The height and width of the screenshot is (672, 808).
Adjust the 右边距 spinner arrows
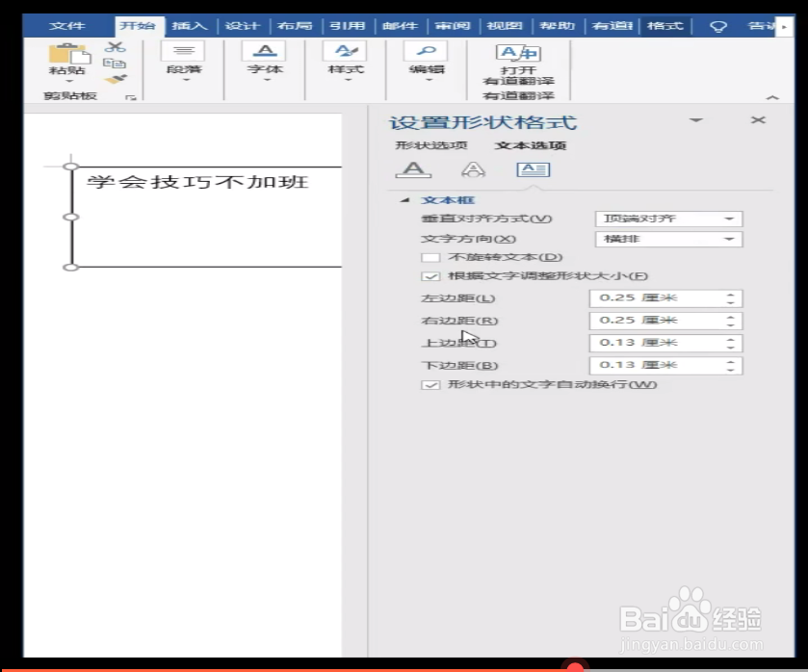731,321
